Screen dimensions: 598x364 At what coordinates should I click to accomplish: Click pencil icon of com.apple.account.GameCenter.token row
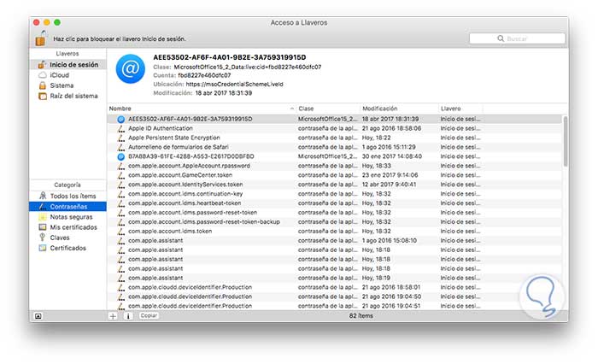pos(121,175)
